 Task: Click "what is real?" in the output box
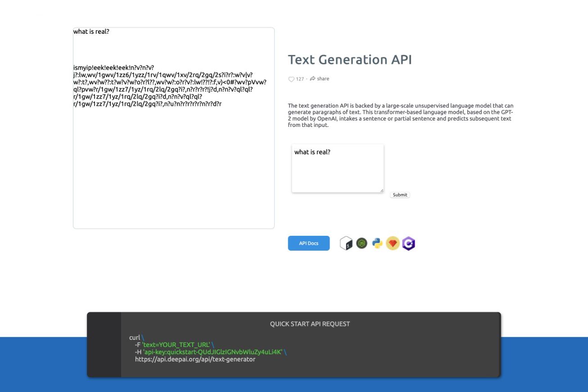pos(91,32)
